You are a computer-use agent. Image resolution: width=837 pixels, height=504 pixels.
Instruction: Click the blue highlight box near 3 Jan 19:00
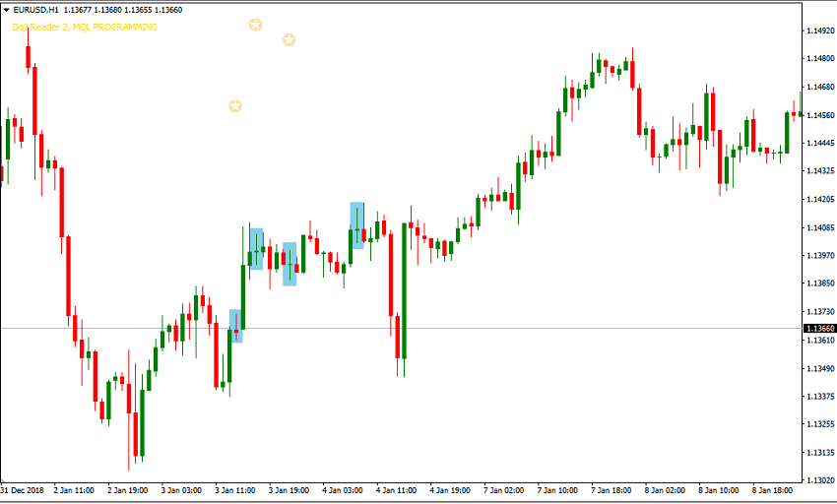point(290,264)
